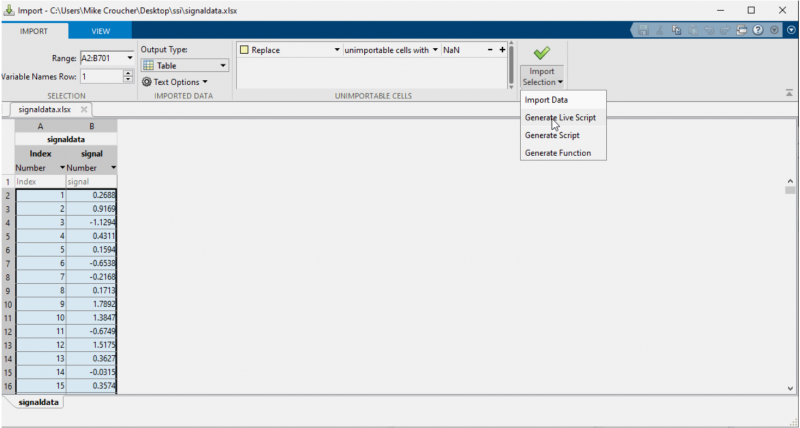Click the Cut scissors icon

click(660, 31)
